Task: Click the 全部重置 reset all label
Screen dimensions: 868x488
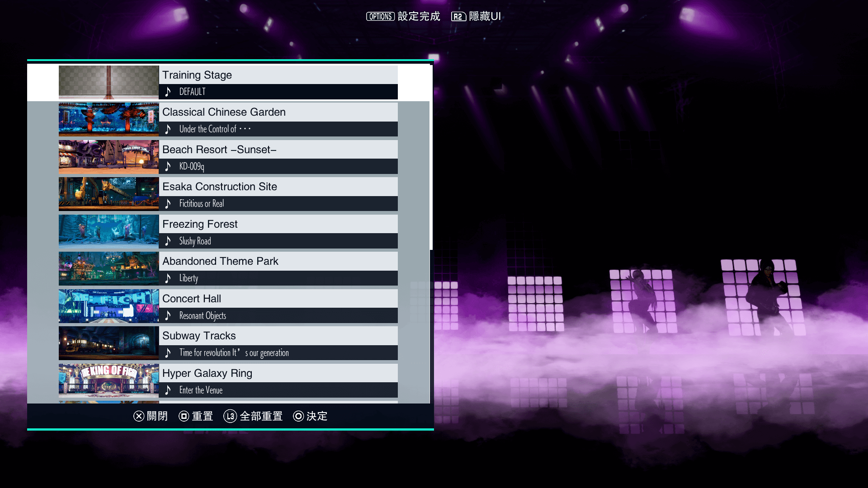Action: click(x=261, y=416)
